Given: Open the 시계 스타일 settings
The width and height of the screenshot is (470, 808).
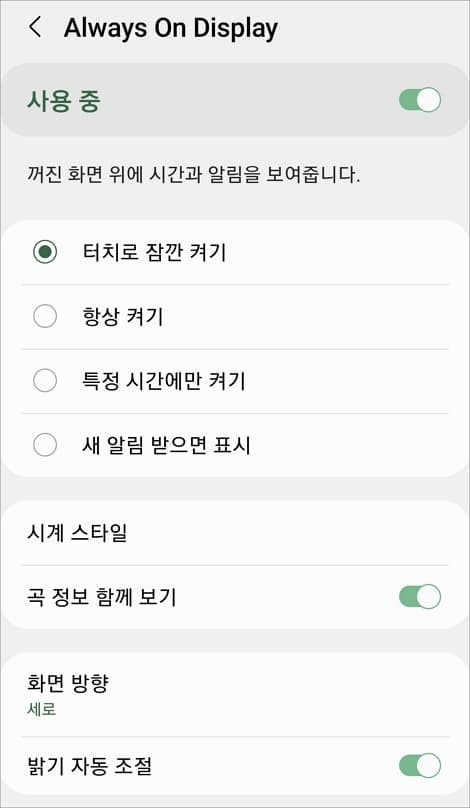Looking at the screenshot, I should pos(235,533).
